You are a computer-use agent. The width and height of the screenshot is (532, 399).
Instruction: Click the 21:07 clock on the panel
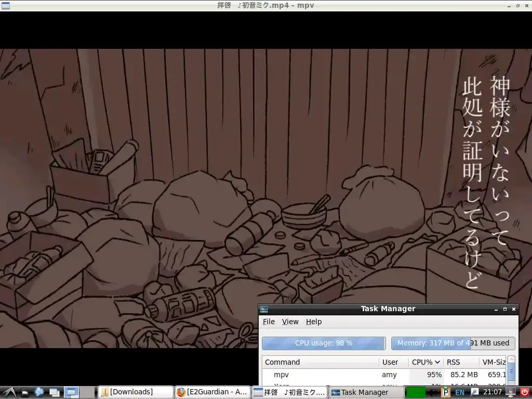[x=493, y=392]
